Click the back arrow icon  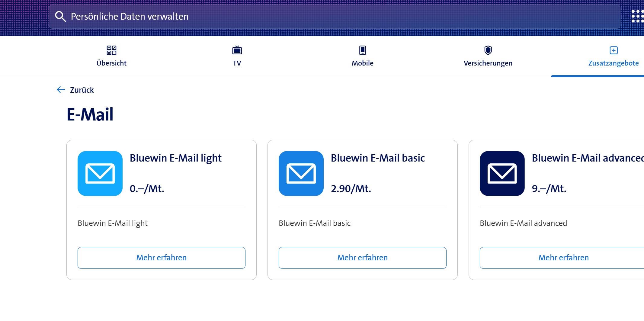click(61, 90)
